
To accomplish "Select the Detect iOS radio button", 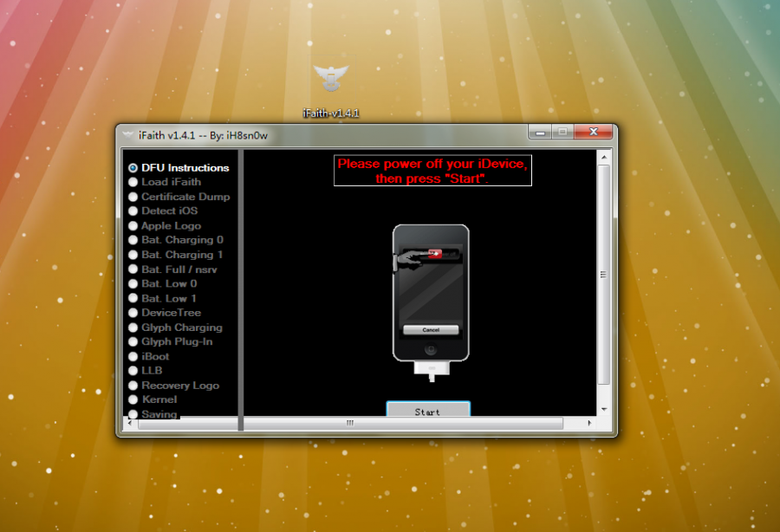I will pos(133,211).
